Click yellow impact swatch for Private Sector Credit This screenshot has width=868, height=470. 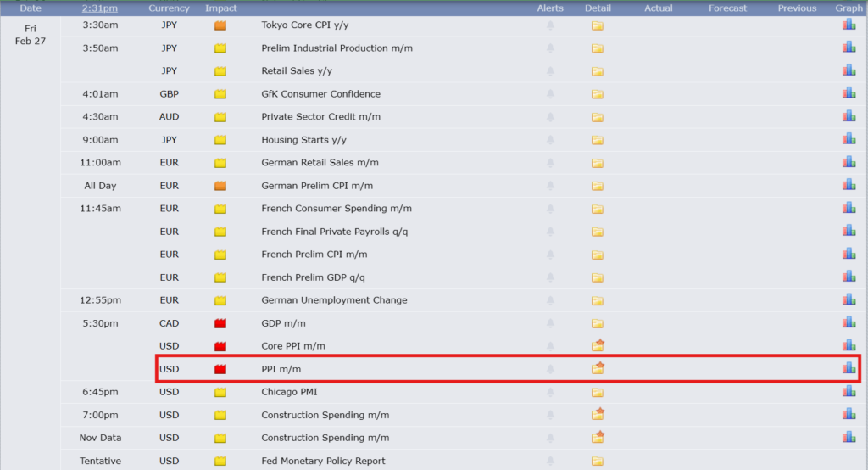220,117
